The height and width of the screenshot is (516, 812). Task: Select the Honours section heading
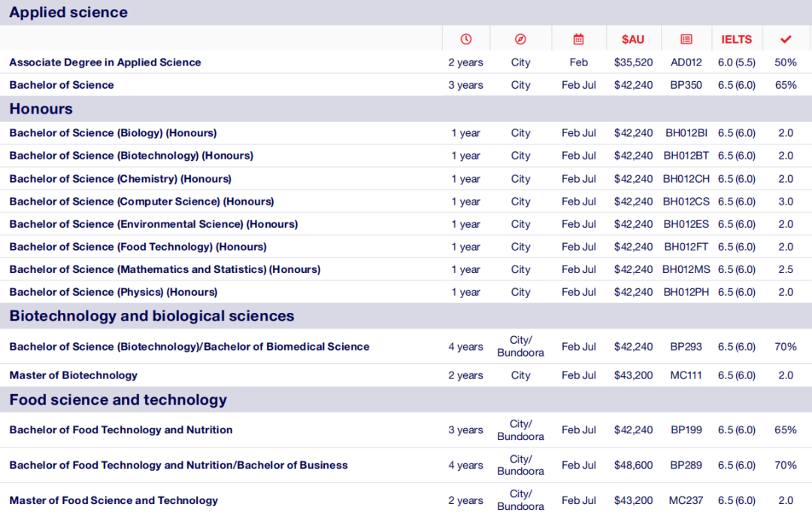click(41, 109)
